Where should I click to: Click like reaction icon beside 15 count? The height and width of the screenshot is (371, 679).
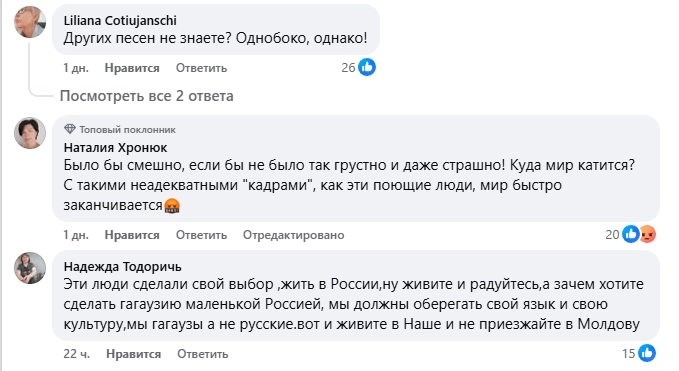tap(647, 353)
